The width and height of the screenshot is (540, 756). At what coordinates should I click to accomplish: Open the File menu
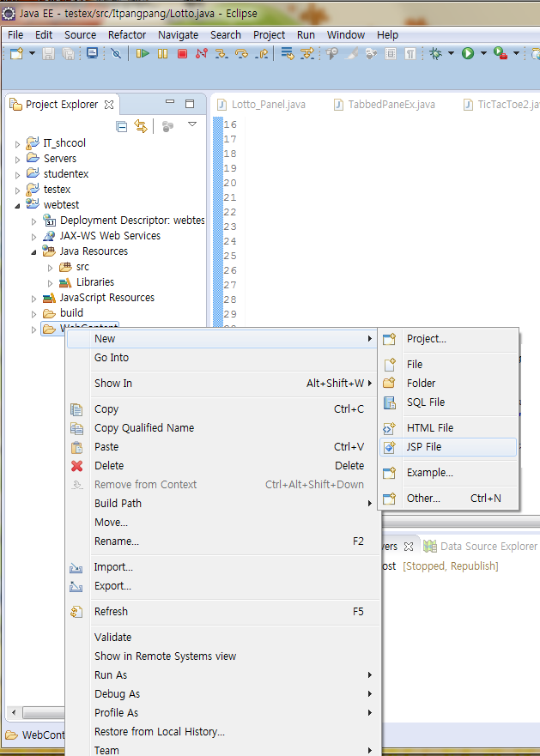[15, 34]
